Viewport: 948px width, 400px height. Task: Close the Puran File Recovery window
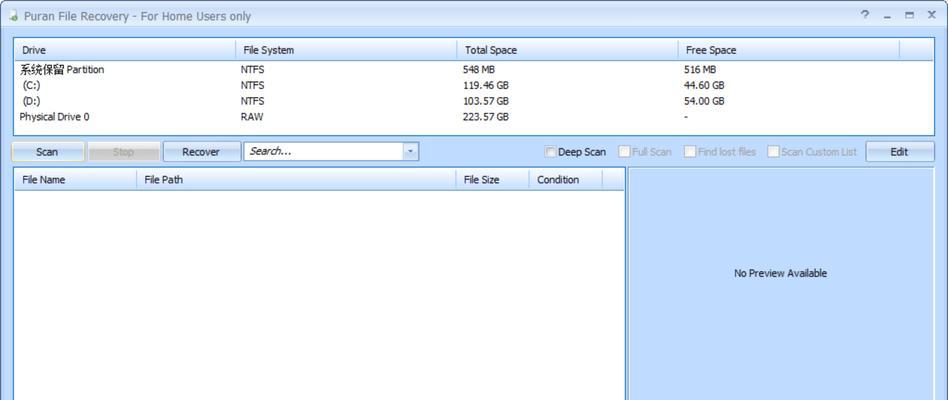click(x=932, y=16)
